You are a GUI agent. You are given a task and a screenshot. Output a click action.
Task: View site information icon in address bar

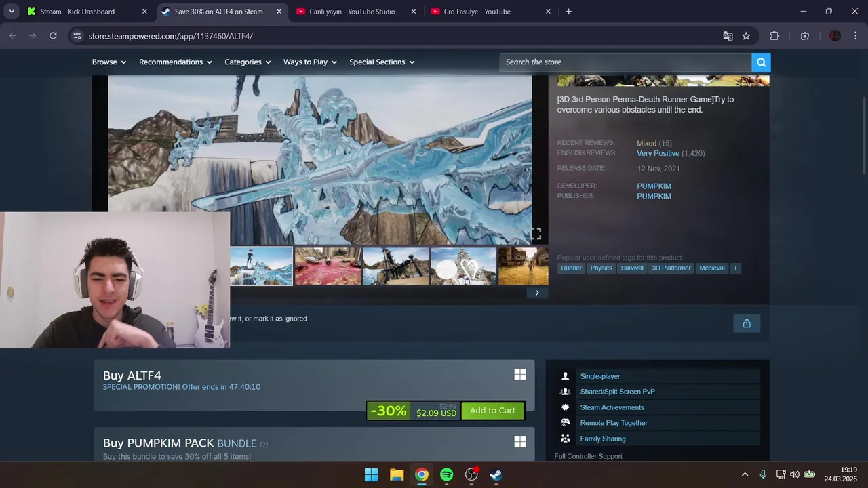pyautogui.click(x=77, y=36)
